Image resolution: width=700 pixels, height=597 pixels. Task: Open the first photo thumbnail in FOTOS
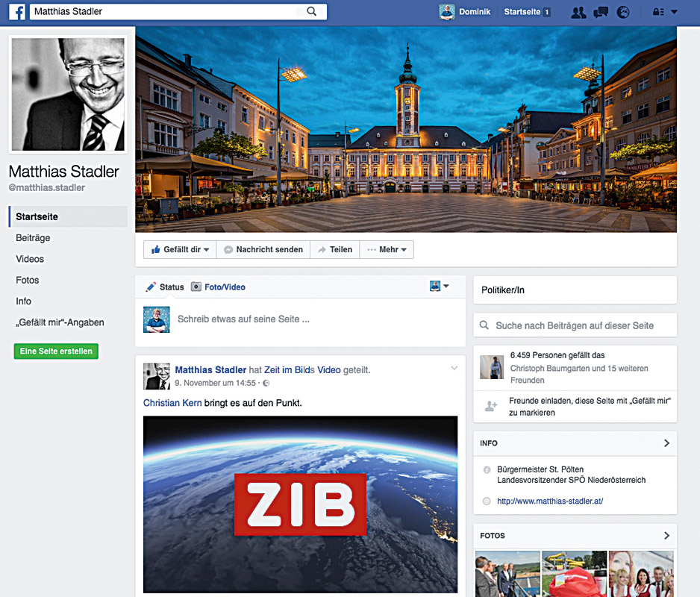(507, 574)
